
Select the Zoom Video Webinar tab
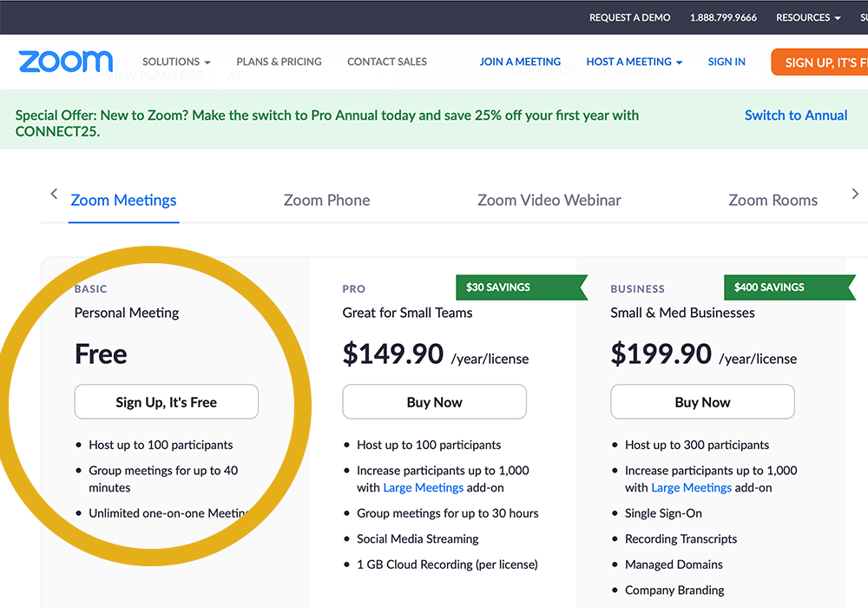[x=549, y=200]
